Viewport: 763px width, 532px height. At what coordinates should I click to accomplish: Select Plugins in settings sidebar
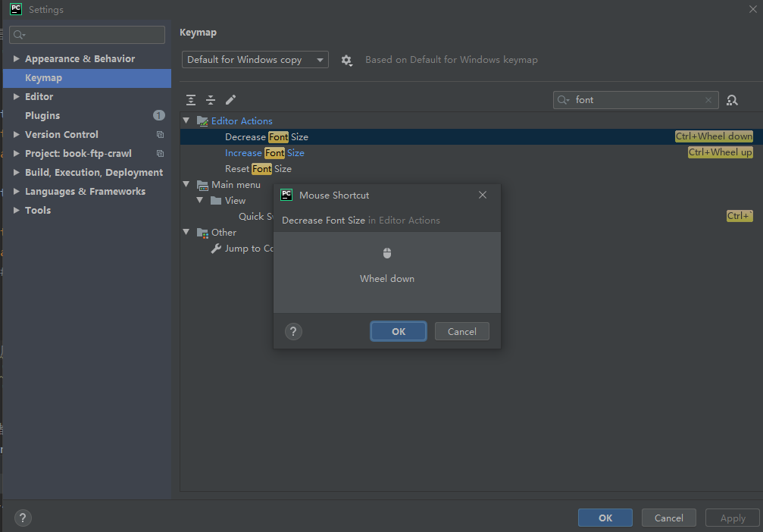[87, 115]
